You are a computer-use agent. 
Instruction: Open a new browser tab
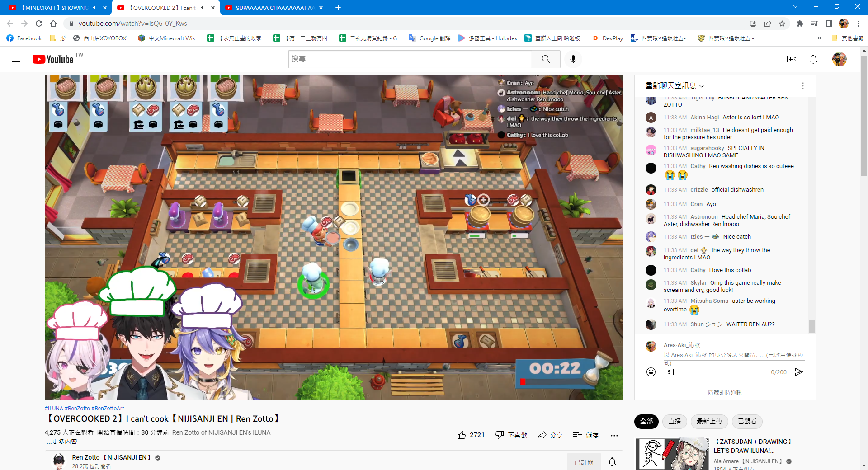338,8
